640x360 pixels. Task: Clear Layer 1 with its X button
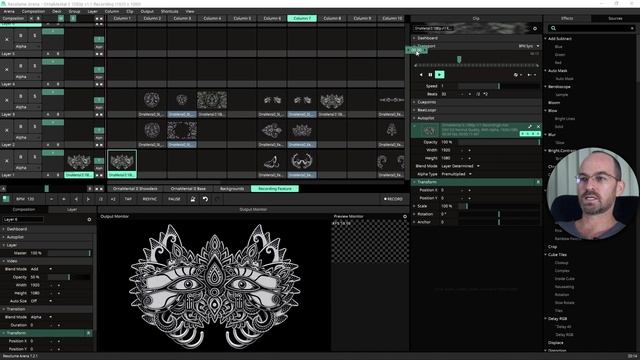tap(7, 161)
